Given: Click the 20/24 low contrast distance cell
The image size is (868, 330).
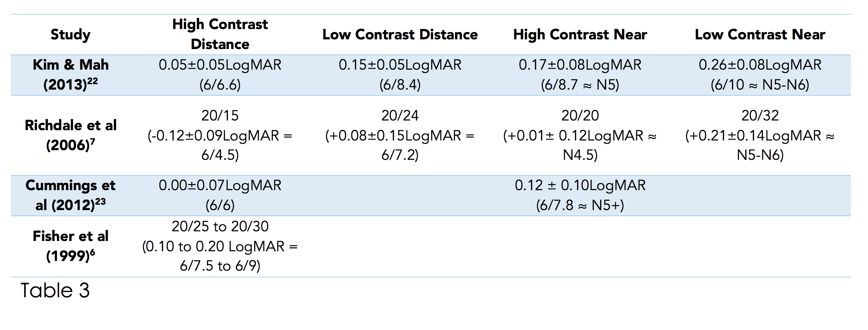Looking at the screenshot, I should coord(400,135).
